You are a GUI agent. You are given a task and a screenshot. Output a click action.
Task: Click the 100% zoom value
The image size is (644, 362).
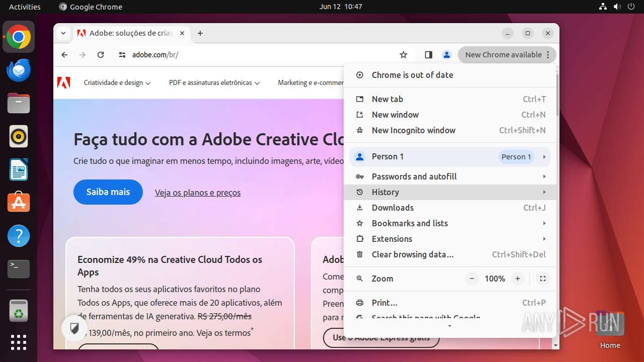(495, 279)
